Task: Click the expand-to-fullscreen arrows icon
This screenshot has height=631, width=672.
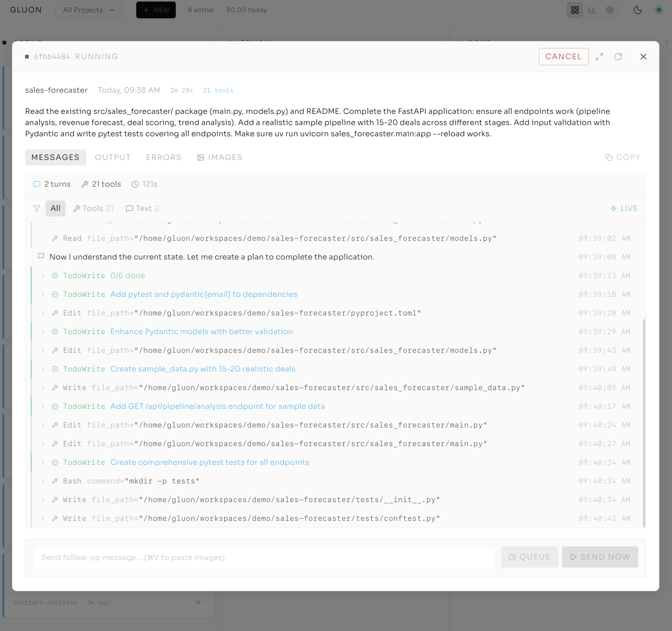Action: click(599, 57)
